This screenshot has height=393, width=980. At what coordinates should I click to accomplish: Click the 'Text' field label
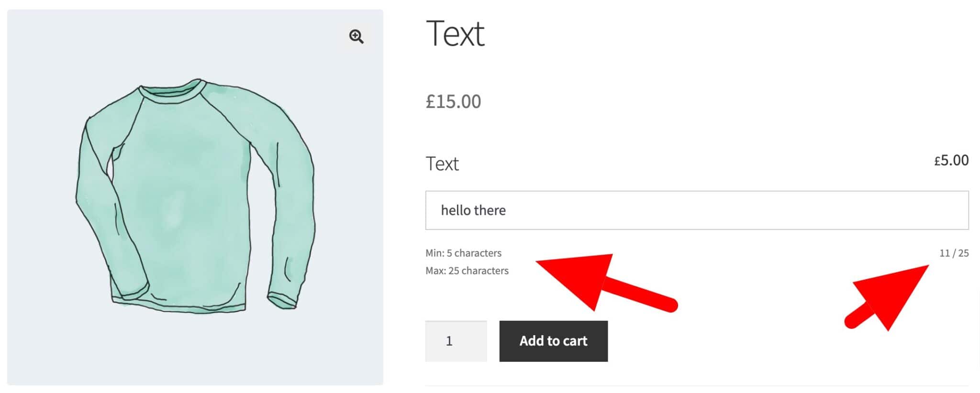pos(442,164)
